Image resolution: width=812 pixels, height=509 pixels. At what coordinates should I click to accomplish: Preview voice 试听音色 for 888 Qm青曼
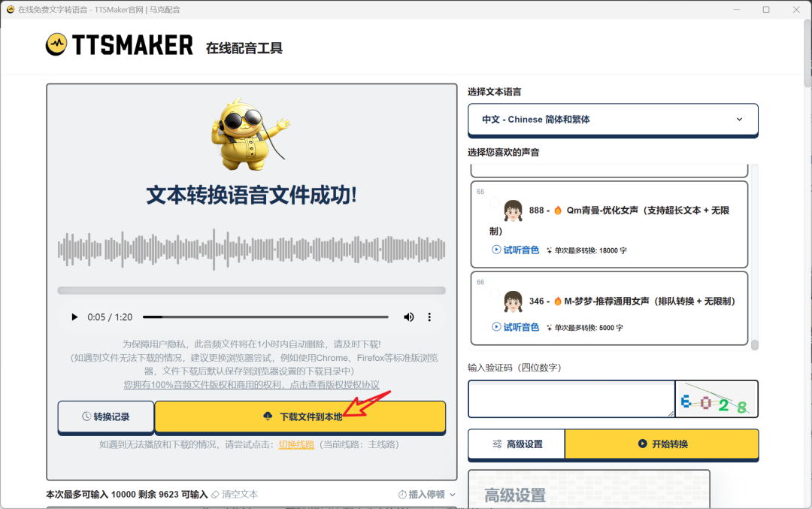(x=515, y=250)
